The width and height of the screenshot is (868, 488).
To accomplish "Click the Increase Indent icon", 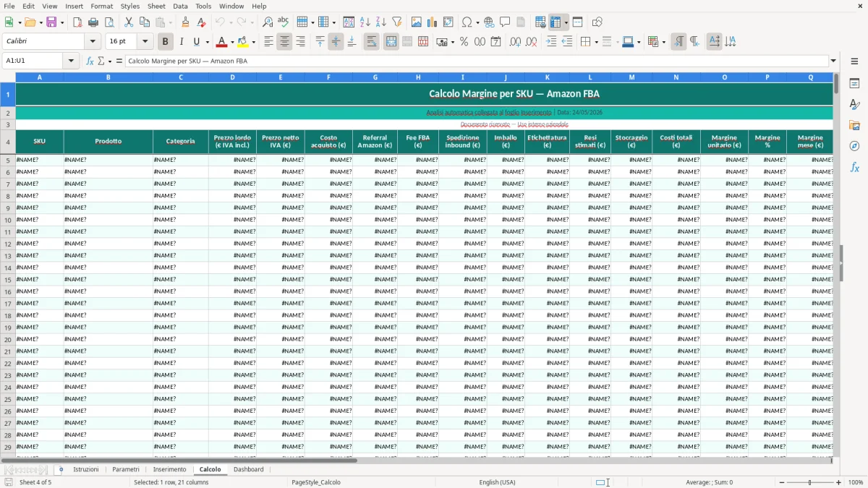I will [551, 42].
